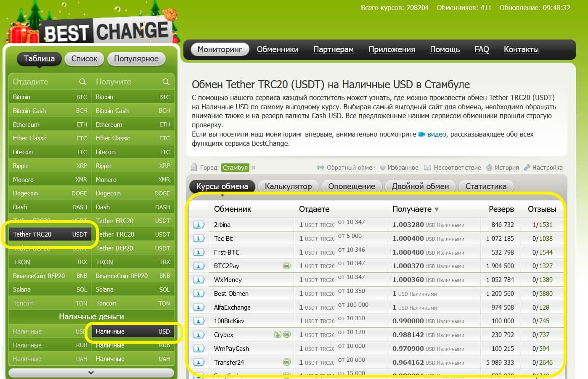This screenshot has width=588, height=379.
Task: Select TRON TRX in Отдадите column
Action: tap(50, 262)
